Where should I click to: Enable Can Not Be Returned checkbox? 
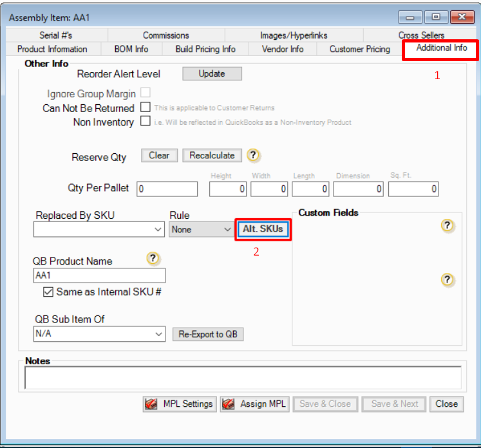[x=146, y=107]
